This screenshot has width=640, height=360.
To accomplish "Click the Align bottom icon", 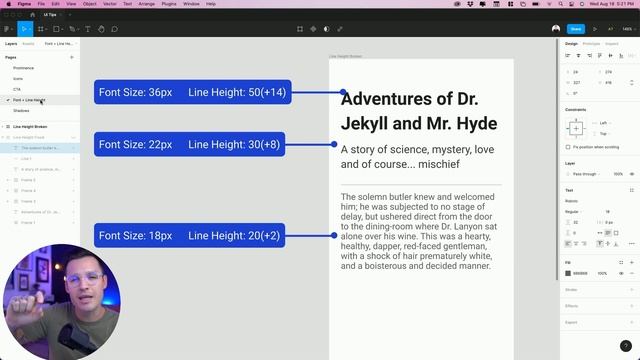I will [x=621, y=56].
